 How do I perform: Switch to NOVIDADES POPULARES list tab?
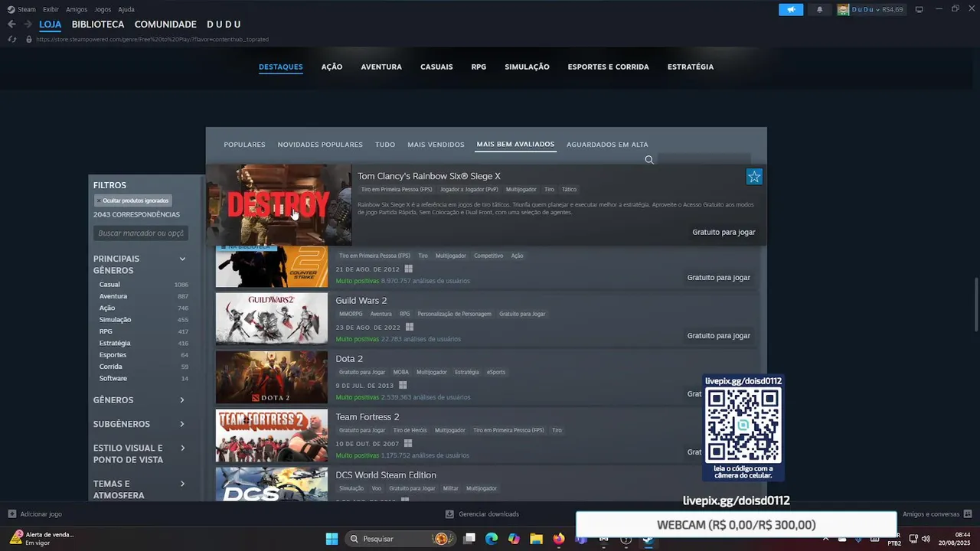pos(320,145)
